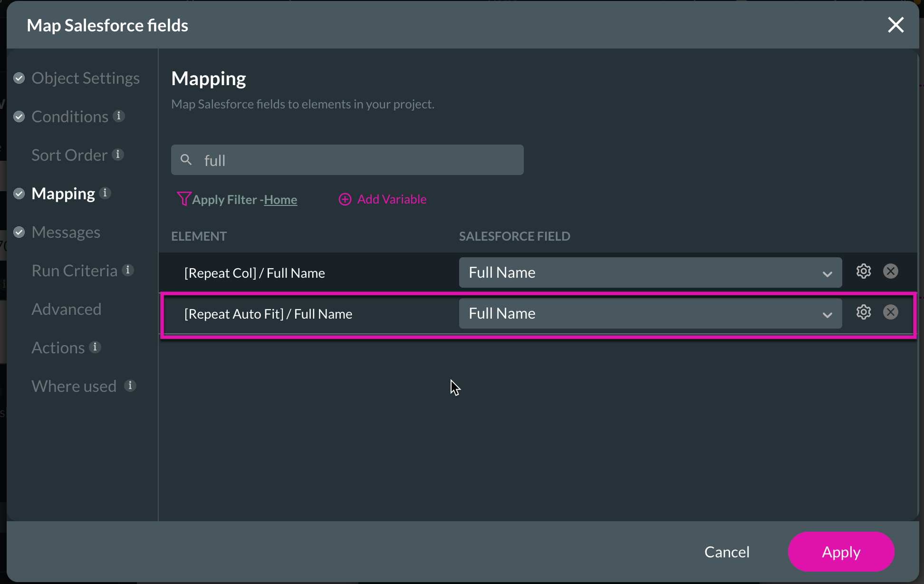Click Apply to save the mapping
The height and width of the screenshot is (584, 924).
(841, 551)
